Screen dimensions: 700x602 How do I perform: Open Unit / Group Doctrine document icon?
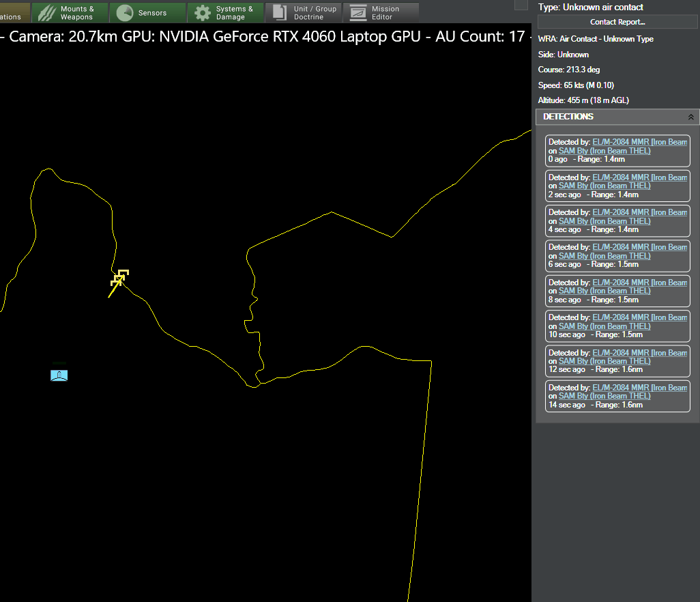pos(280,12)
